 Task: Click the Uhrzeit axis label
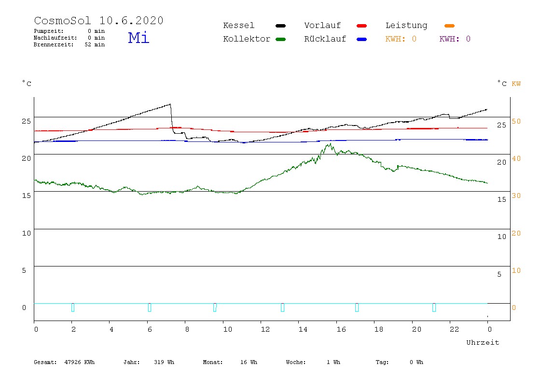tap(483, 342)
